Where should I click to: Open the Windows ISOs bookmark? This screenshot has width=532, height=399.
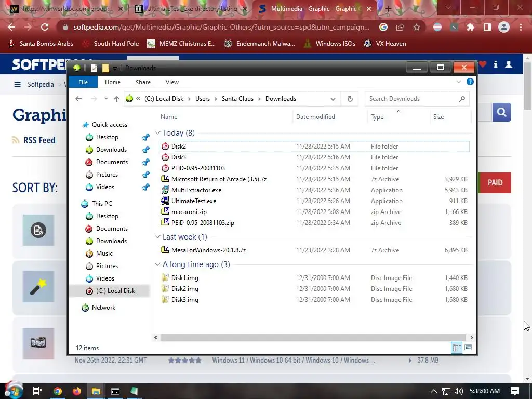(x=330, y=44)
